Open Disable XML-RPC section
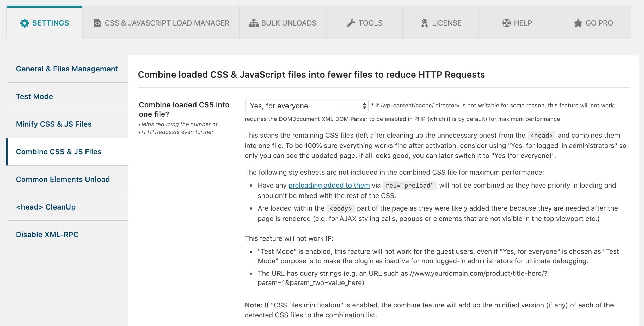 [x=47, y=235]
